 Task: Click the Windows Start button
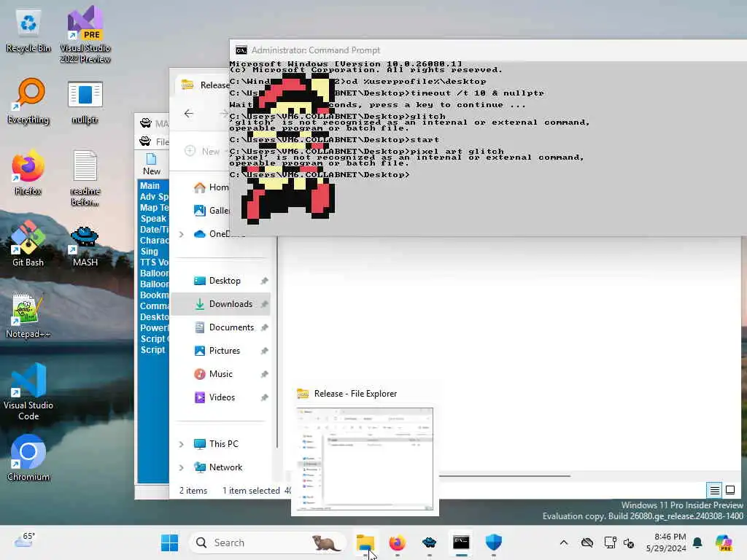[x=169, y=542]
